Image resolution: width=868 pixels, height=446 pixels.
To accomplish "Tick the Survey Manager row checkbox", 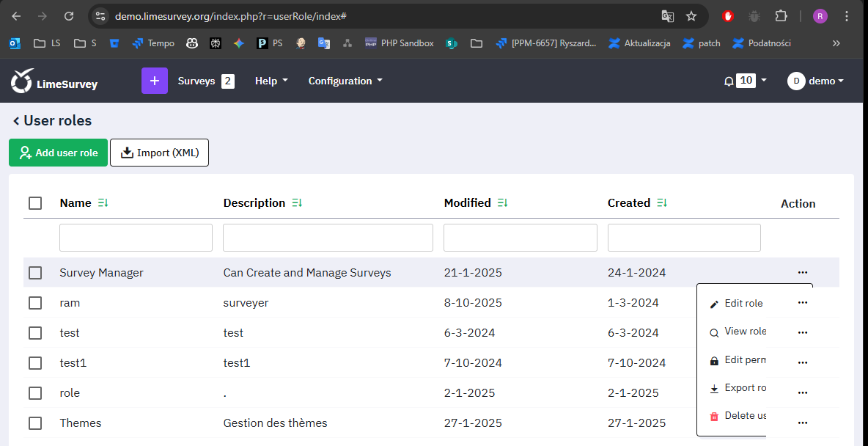I will click(35, 273).
